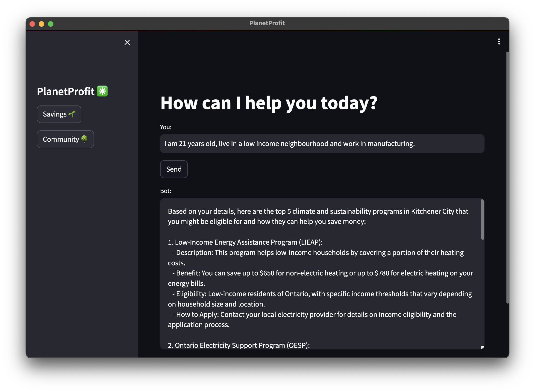Click the seedling icon on Savings
Viewport: 535px width, 392px height.
coord(72,114)
